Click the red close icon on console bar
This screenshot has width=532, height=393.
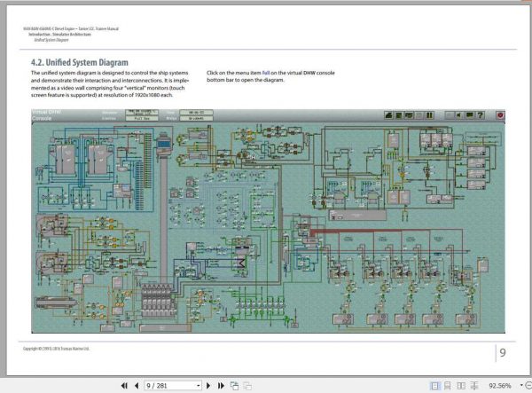(x=500, y=115)
